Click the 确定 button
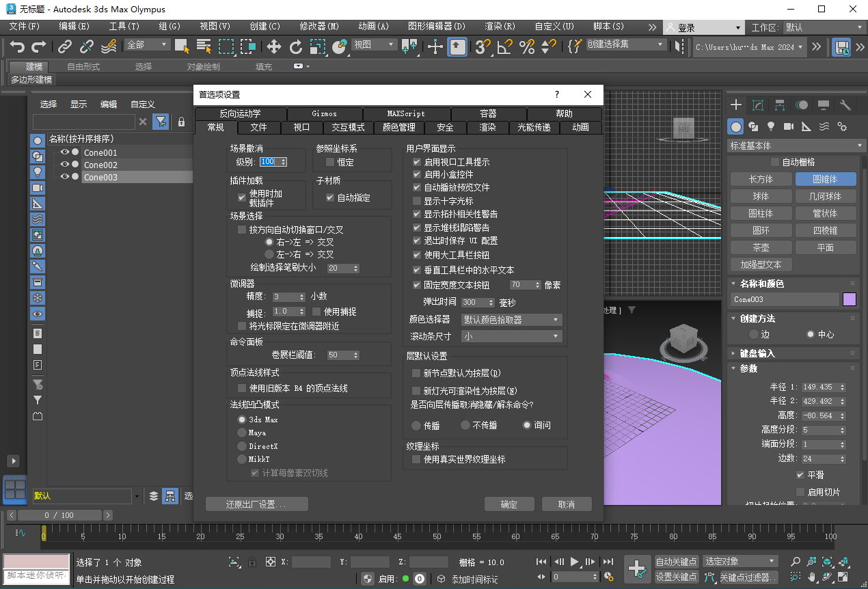 click(509, 504)
